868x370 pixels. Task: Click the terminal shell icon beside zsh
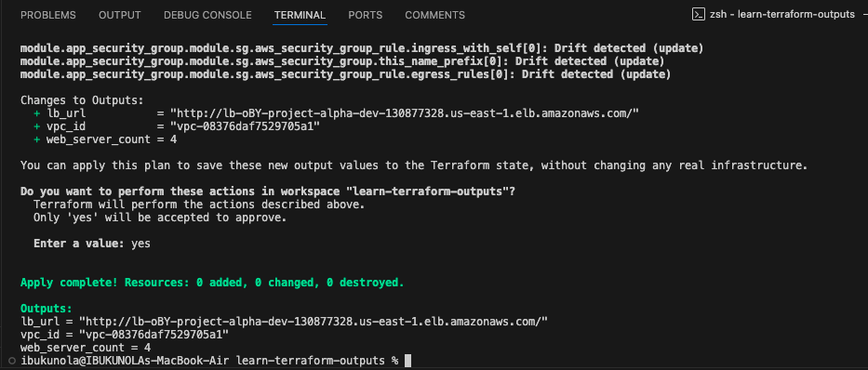tap(698, 14)
